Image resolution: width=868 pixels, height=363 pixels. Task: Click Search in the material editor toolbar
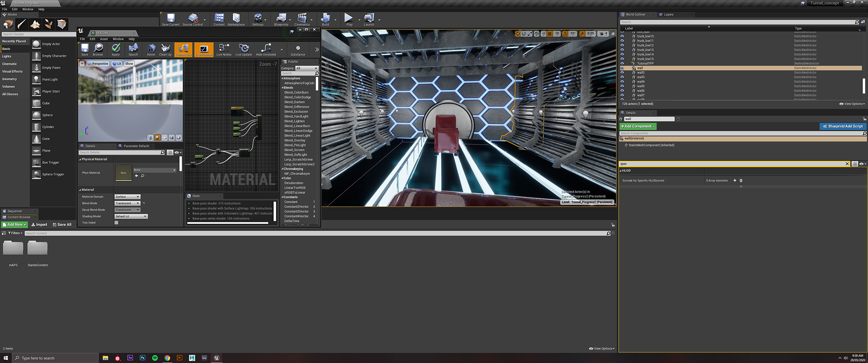(x=133, y=50)
